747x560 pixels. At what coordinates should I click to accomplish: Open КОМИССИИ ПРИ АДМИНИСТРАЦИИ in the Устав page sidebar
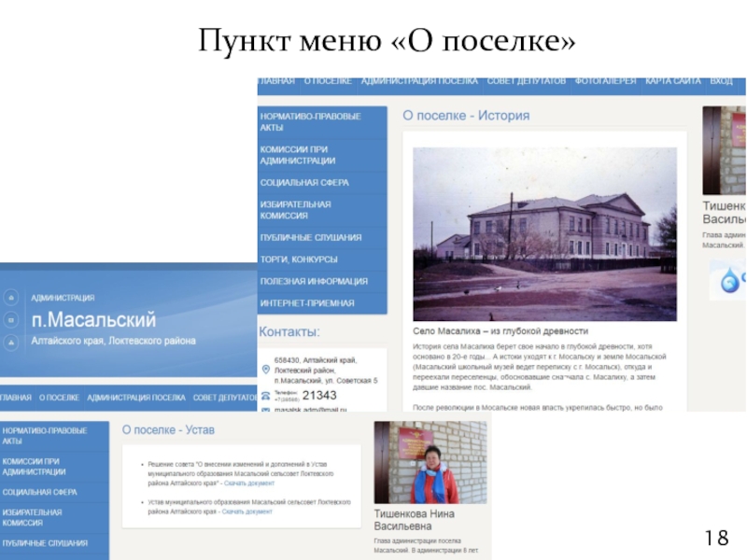pyautogui.click(x=54, y=467)
